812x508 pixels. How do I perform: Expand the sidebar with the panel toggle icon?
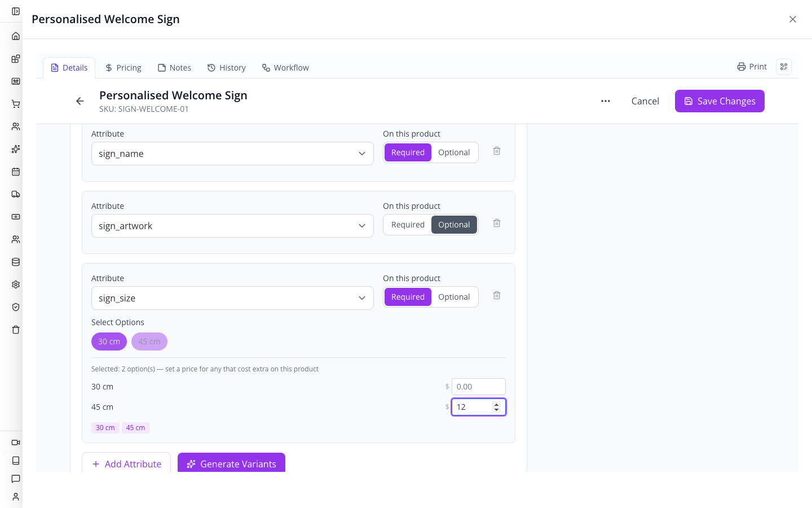[16, 11]
